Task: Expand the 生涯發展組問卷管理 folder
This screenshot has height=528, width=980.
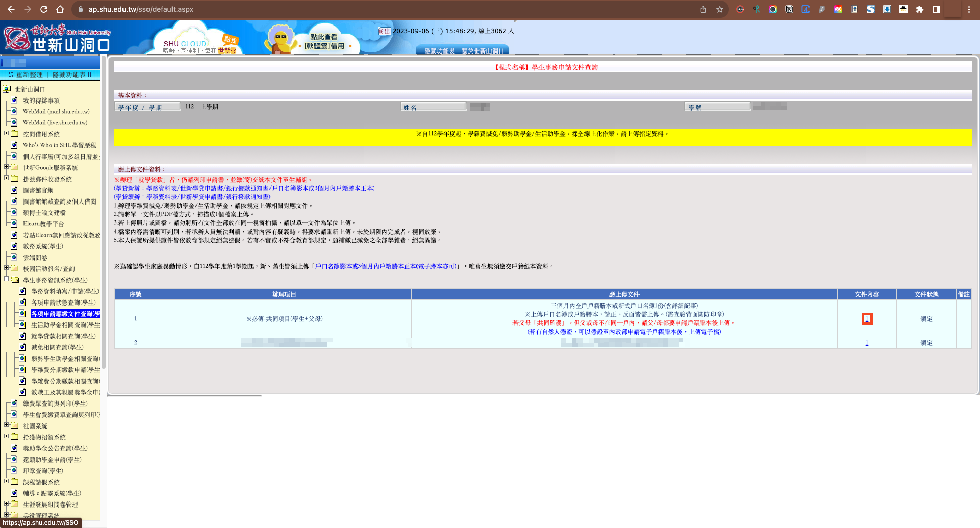Action: pyautogui.click(x=6, y=504)
